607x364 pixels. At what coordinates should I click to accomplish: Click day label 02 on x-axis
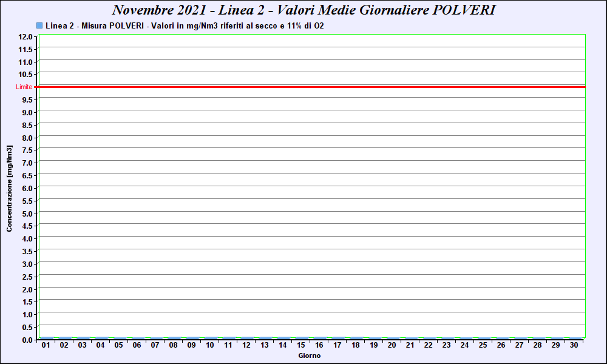pyautogui.click(x=64, y=345)
